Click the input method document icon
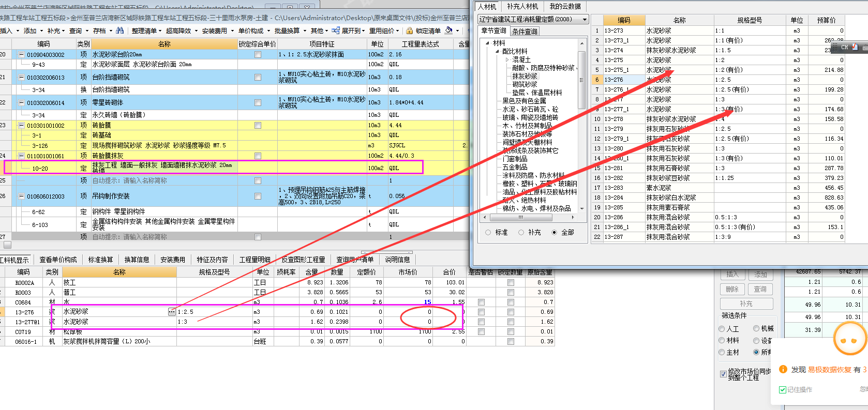The height and width of the screenshot is (410, 868). tap(855, 47)
